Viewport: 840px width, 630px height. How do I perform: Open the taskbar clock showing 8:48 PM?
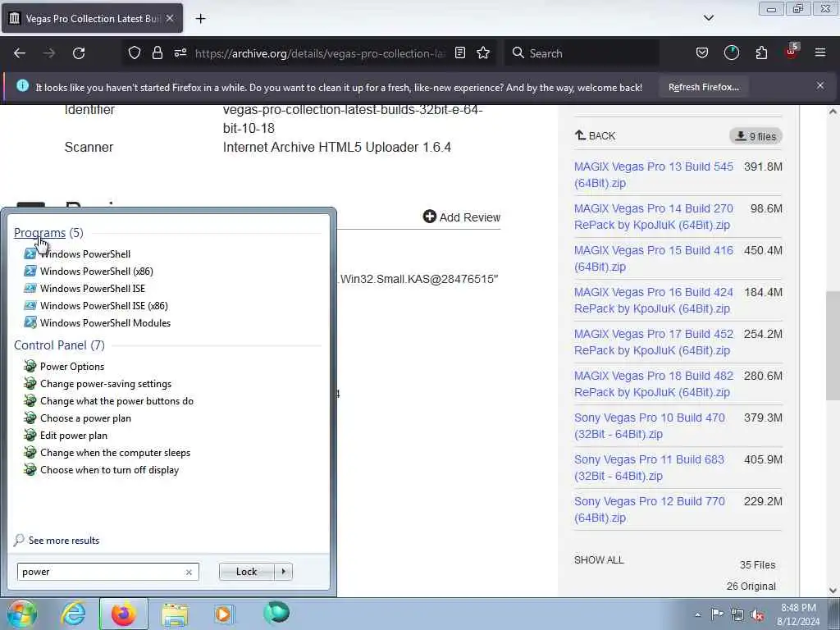[798, 614]
